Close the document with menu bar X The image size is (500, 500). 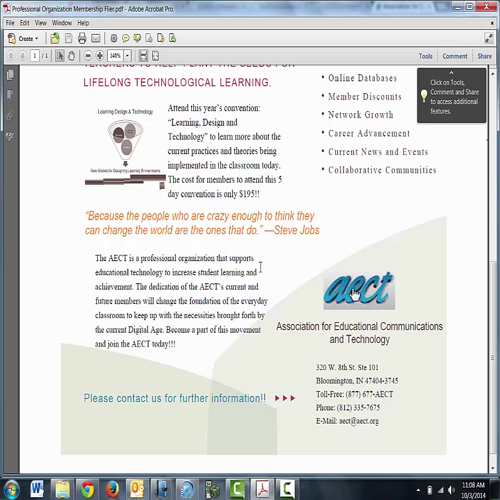click(492, 23)
